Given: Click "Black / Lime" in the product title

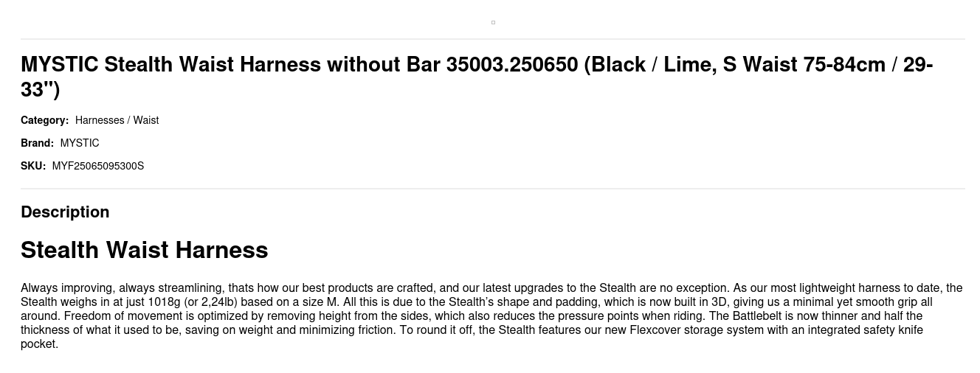Looking at the screenshot, I should [x=652, y=65].
